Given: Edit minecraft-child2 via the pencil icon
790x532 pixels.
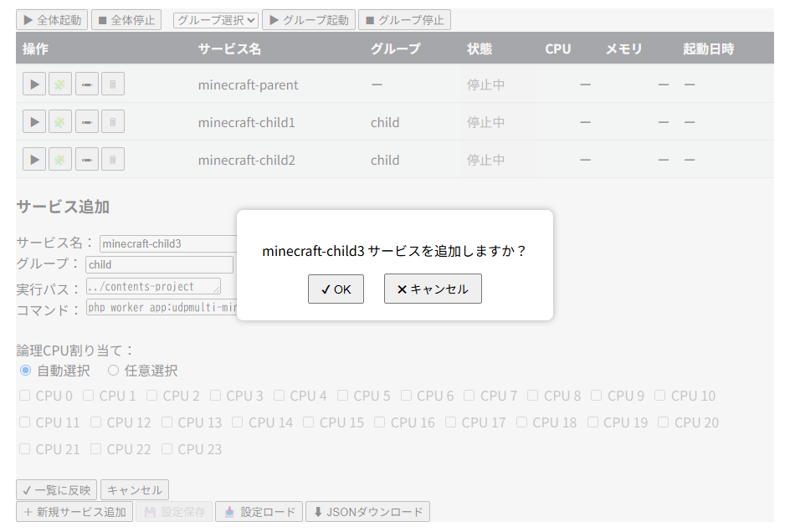Looking at the screenshot, I should [x=86, y=159].
